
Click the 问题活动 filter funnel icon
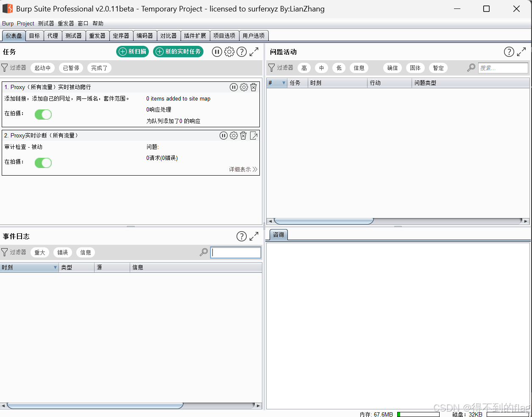(272, 68)
